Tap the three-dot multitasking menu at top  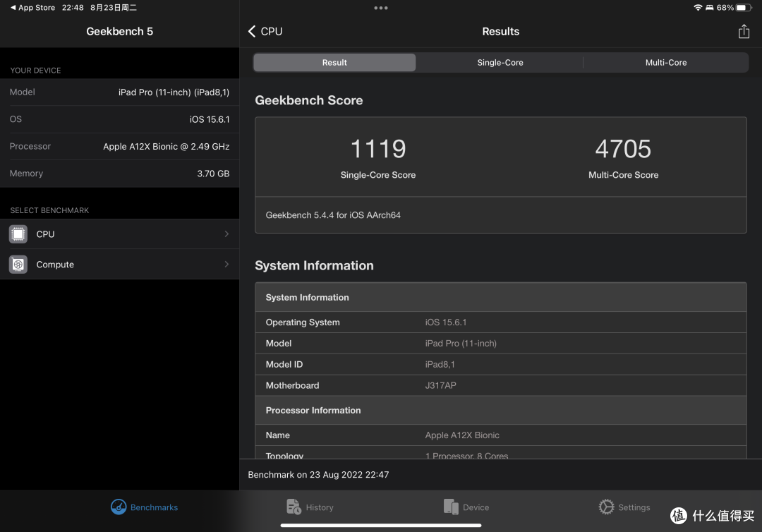[381, 8]
